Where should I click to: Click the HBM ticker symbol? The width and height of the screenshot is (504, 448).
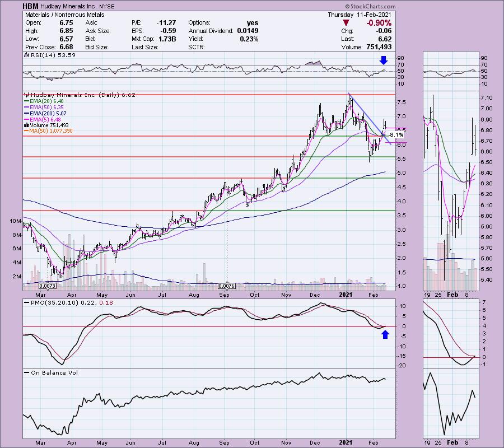31,6
